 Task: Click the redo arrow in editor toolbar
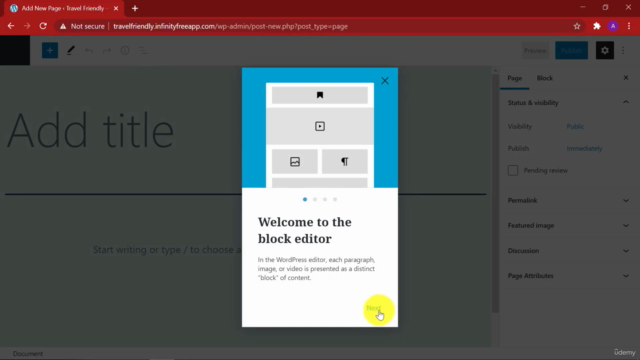(x=107, y=51)
